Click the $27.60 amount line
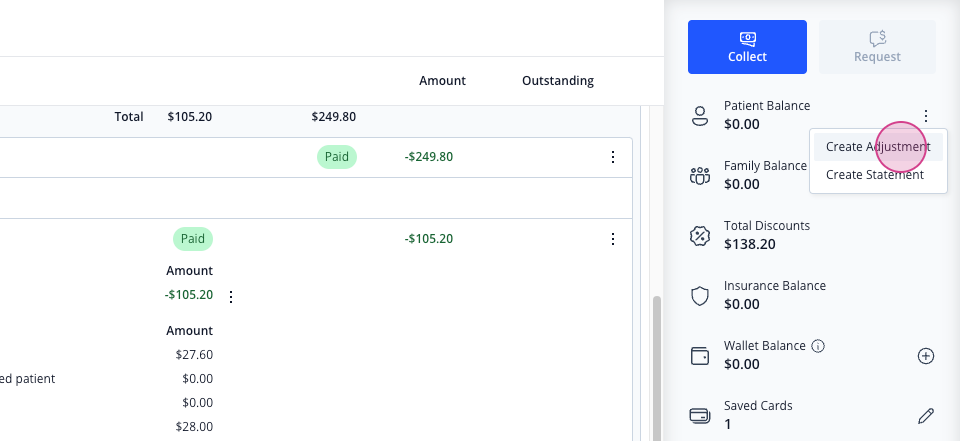This screenshot has width=960, height=441. (194, 355)
